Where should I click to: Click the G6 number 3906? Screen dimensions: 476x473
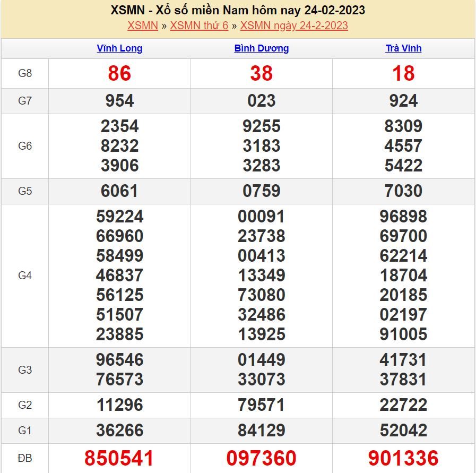click(119, 166)
